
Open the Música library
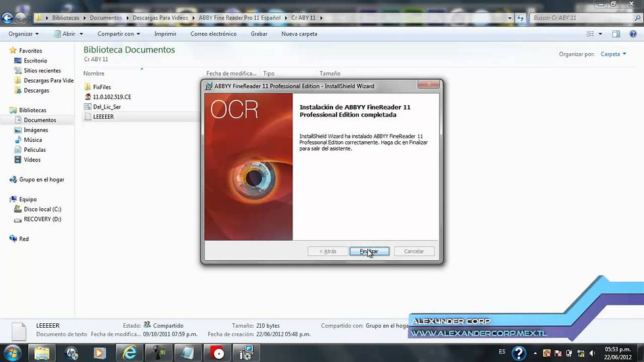(x=32, y=139)
